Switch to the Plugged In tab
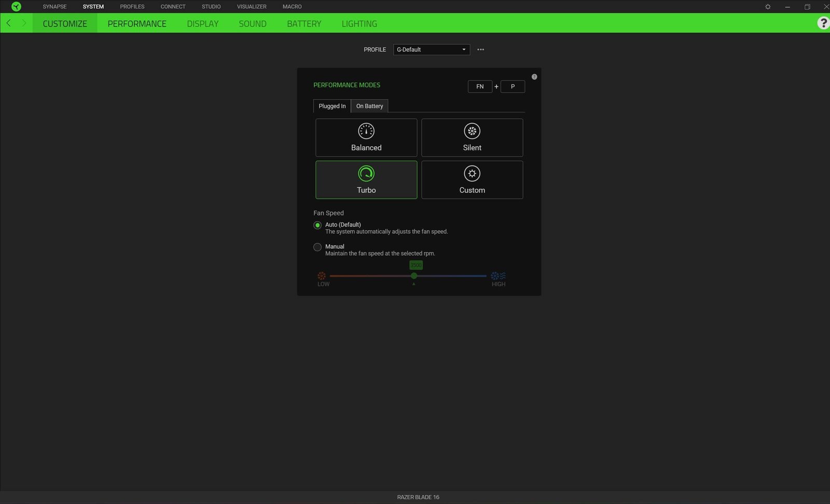Viewport: 830px width, 504px height. tap(332, 106)
